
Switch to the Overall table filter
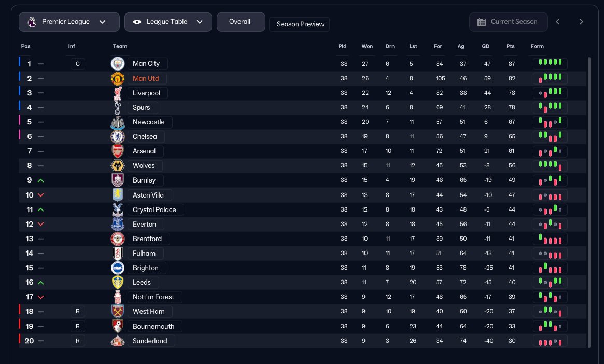coord(241,22)
